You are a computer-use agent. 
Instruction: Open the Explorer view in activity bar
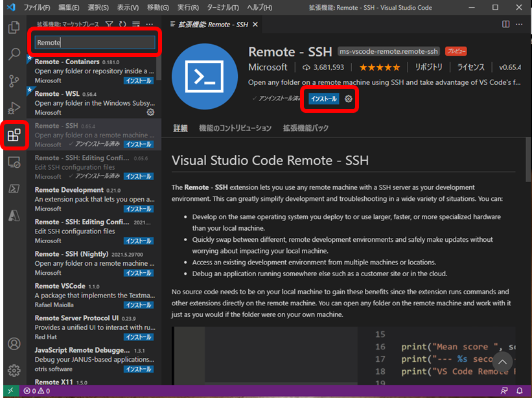point(14,27)
